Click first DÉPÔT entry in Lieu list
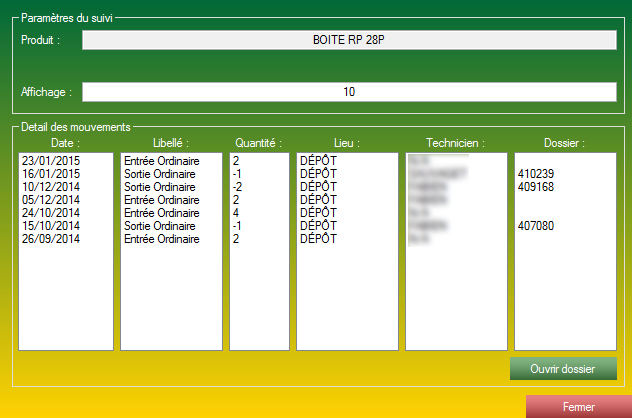This screenshot has height=418, width=632. (x=319, y=160)
